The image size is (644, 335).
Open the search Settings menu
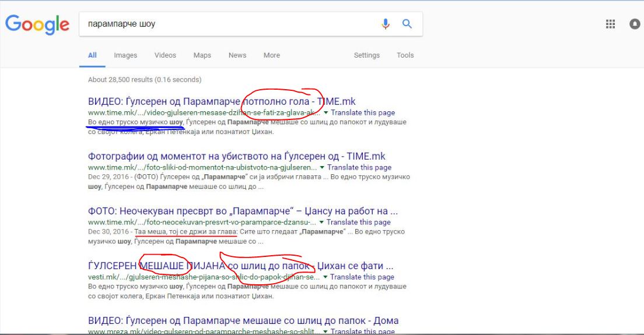coord(367,55)
